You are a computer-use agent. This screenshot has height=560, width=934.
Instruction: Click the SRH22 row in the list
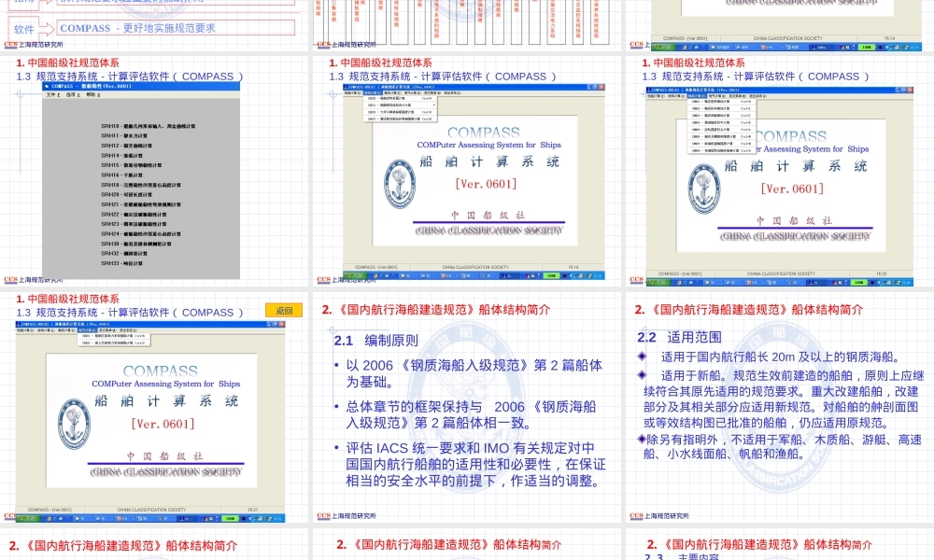(134, 214)
